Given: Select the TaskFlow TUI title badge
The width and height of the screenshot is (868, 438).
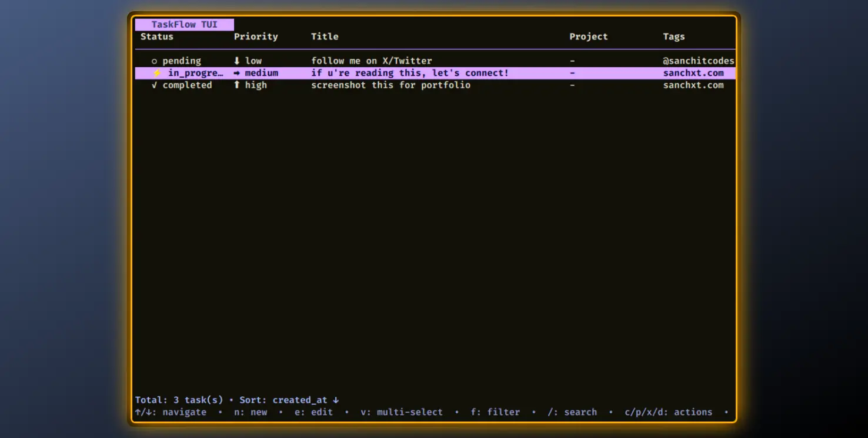Looking at the screenshot, I should click(x=183, y=24).
